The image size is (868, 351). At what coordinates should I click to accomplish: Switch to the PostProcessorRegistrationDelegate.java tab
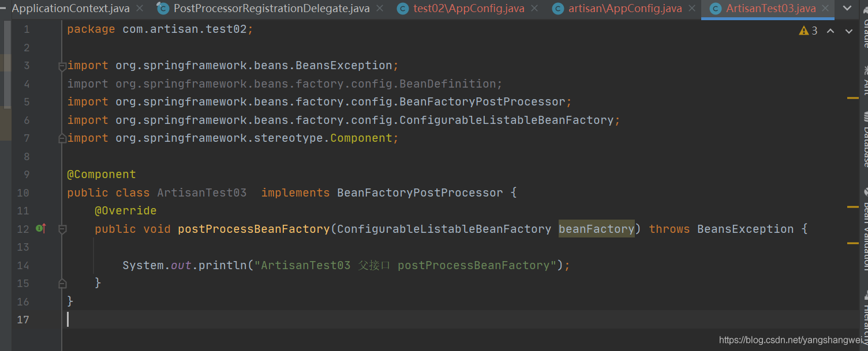click(271, 9)
